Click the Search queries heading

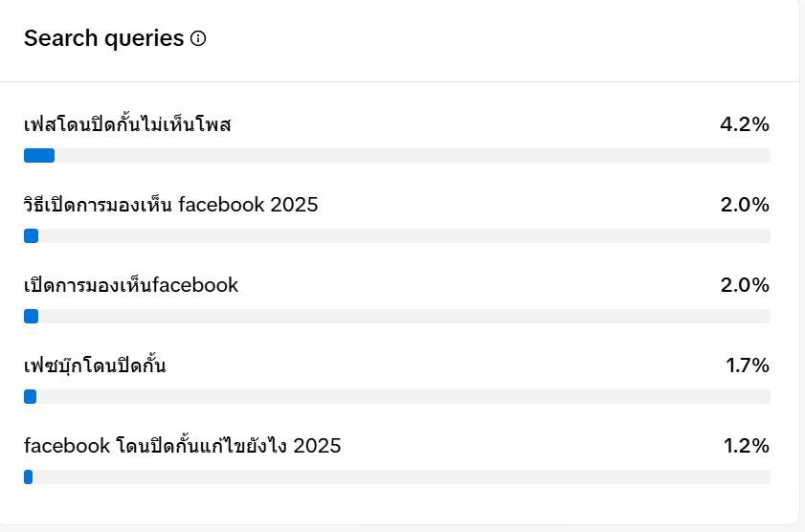(103, 38)
